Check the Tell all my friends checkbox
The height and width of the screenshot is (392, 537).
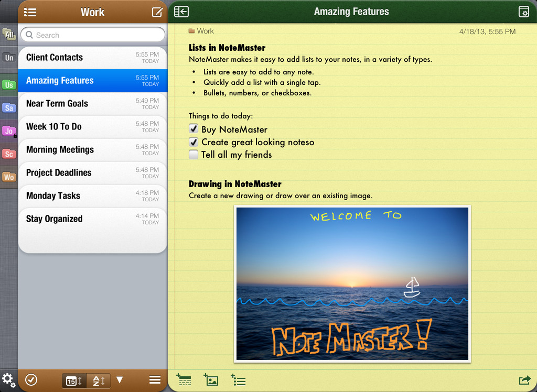pyautogui.click(x=194, y=155)
